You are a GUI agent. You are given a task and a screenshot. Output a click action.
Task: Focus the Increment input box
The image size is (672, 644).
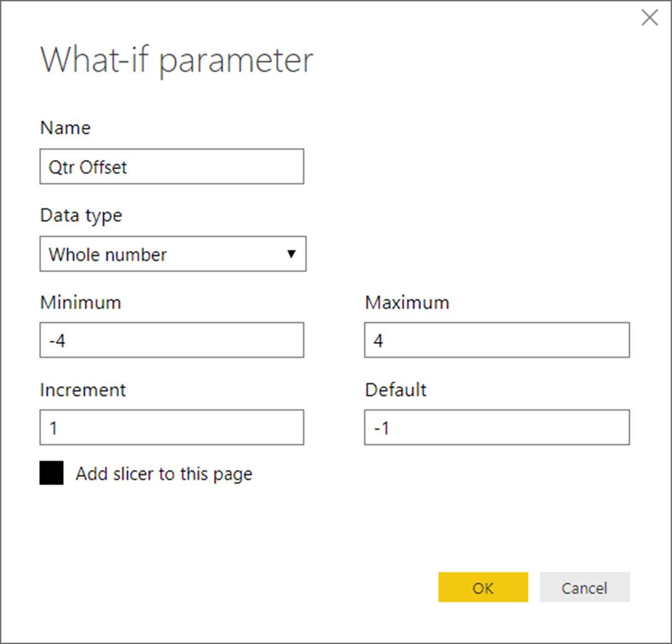pyautogui.click(x=172, y=428)
